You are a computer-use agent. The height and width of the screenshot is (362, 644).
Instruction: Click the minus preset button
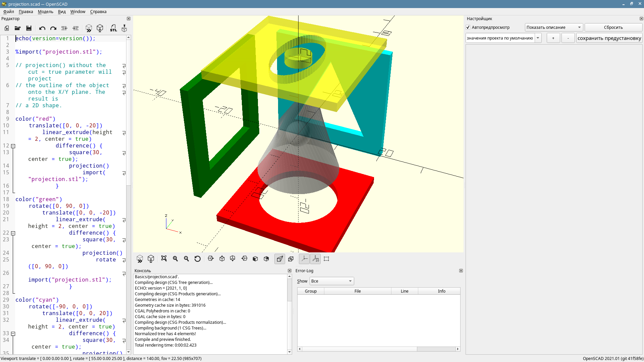coord(568,38)
